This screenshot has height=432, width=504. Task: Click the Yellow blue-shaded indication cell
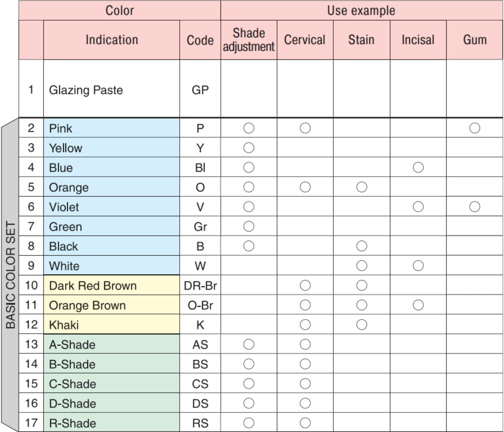(111, 148)
